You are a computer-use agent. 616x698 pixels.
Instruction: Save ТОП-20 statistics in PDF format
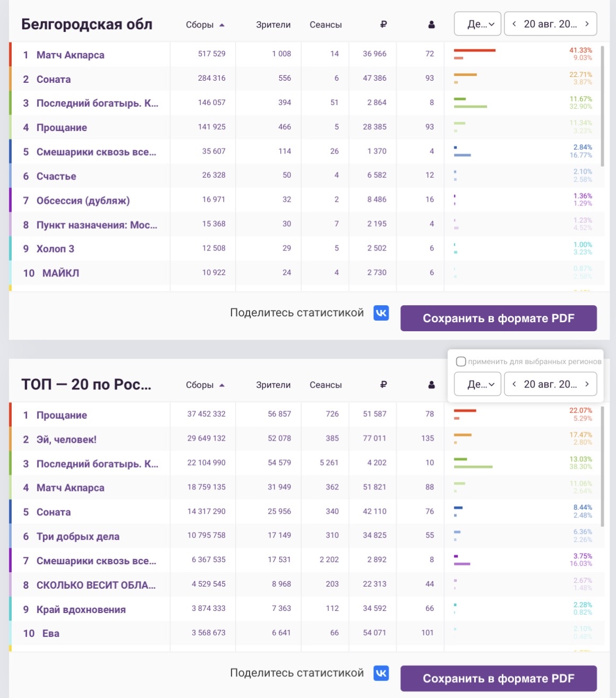click(x=499, y=678)
